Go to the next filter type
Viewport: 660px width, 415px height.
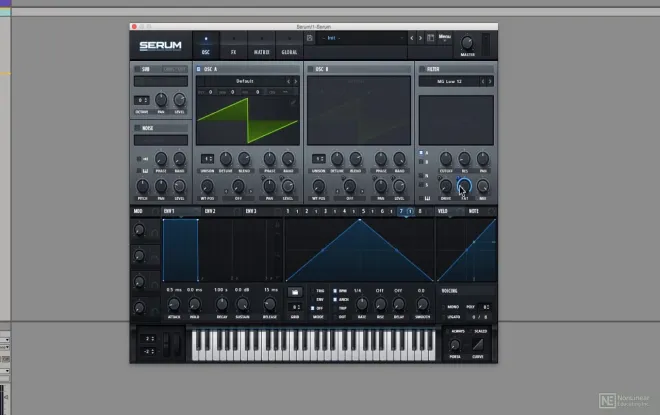490,81
